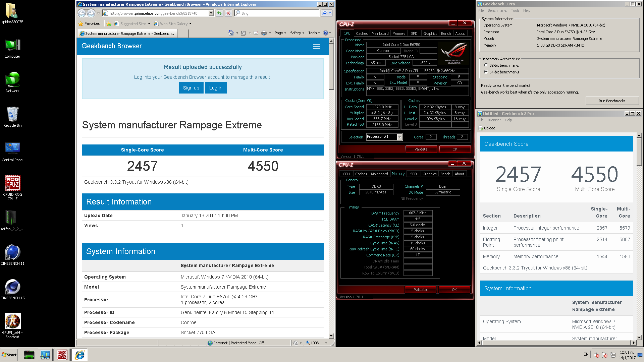Click the Sign up button

[191, 88]
